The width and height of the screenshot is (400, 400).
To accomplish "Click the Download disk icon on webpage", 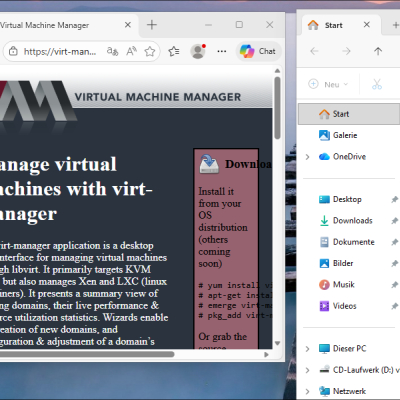I will 209,164.
